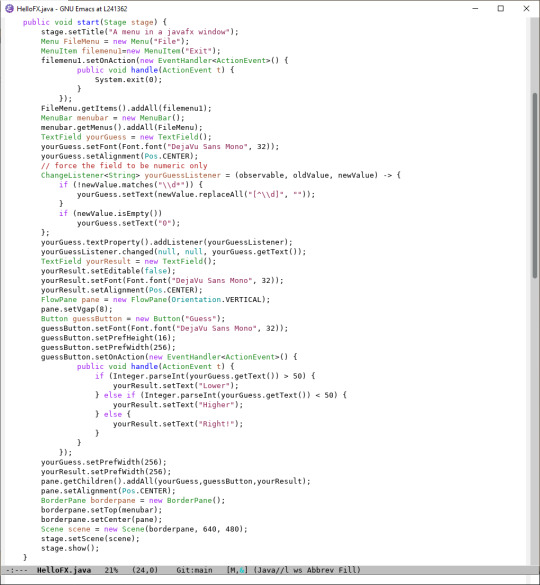Viewport: 540px width, 585px height.
Task: Click the 'FlowPane pane = new FlowPane' line
Action: tap(156, 300)
